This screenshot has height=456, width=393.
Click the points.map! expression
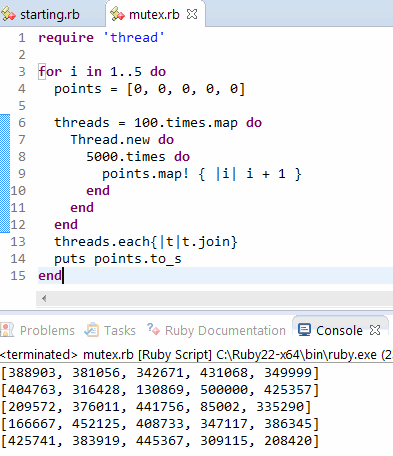tap(202, 174)
